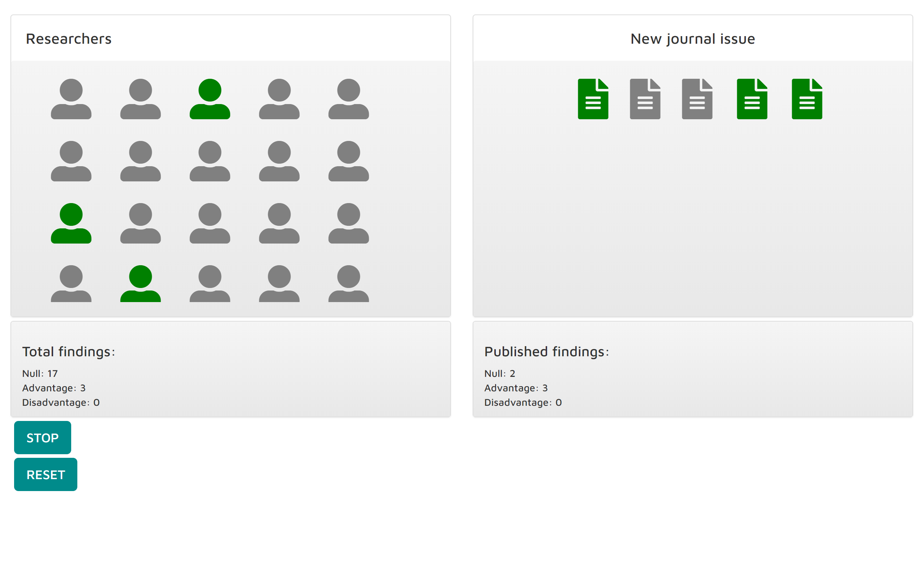
Task: Click the first green document in the journal issue
Action: [593, 99]
